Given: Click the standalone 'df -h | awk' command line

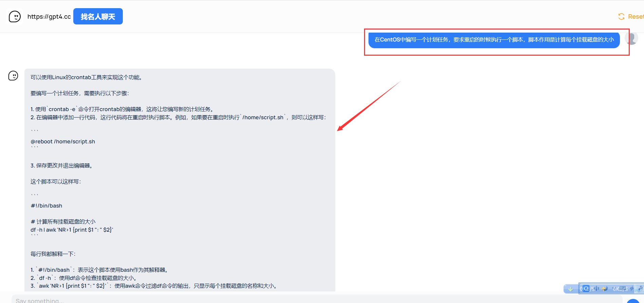Looking at the screenshot, I should coord(72,230).
